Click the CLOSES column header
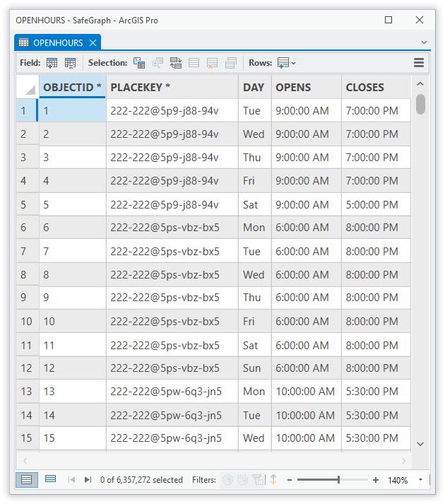The image size is (445, 504). pos(376,87)
